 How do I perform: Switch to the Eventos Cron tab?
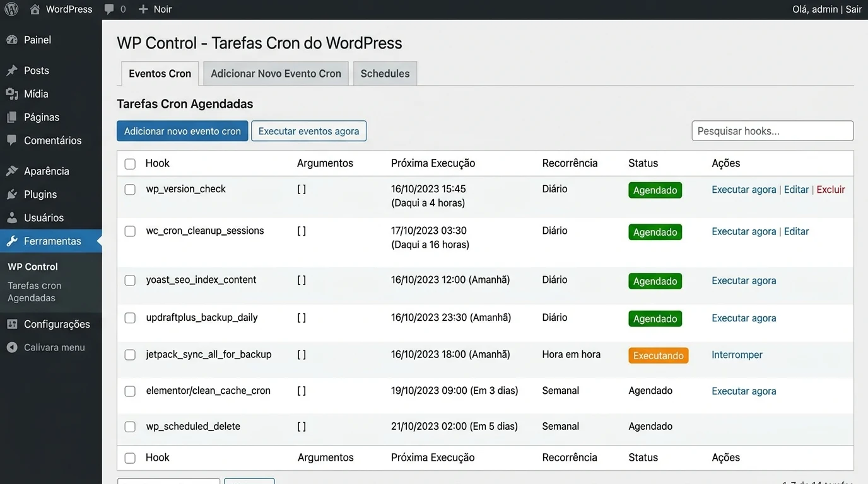[160, 74]
